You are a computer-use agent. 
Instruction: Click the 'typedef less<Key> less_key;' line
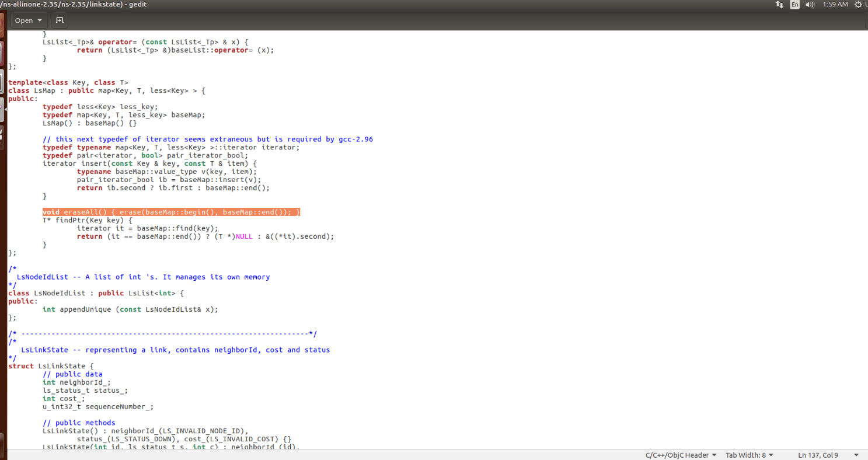point(100,107)
